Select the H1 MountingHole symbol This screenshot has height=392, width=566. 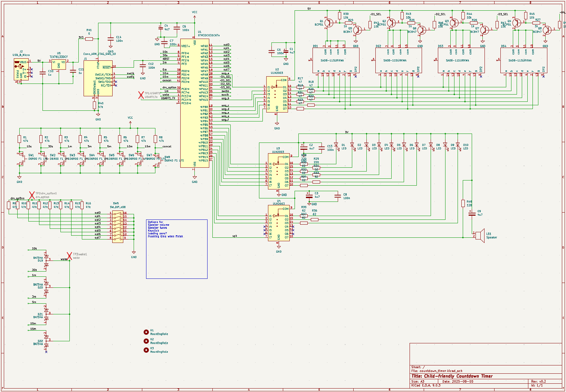pyautogui.click(x=146, y=332)
